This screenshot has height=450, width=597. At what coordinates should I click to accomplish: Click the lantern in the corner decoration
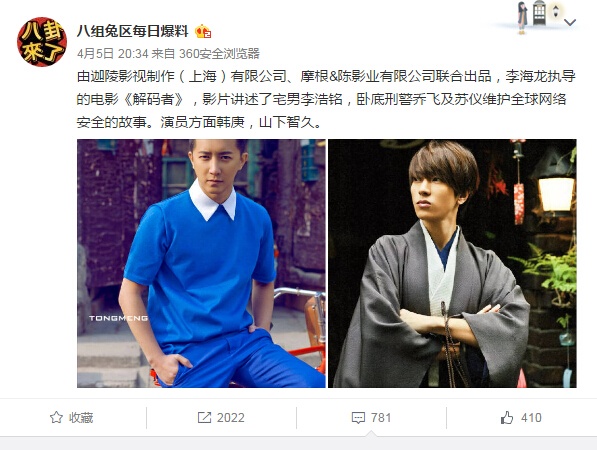(x=539, y=13)
